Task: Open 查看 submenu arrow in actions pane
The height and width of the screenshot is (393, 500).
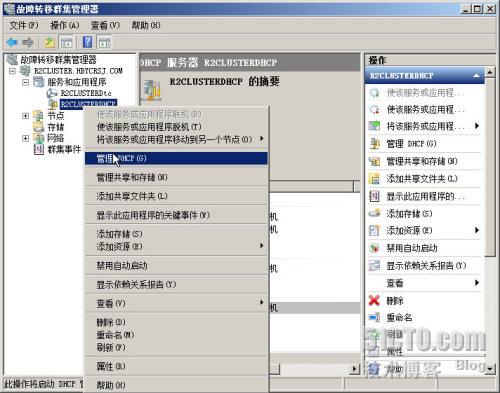Action: pos(477,283)
